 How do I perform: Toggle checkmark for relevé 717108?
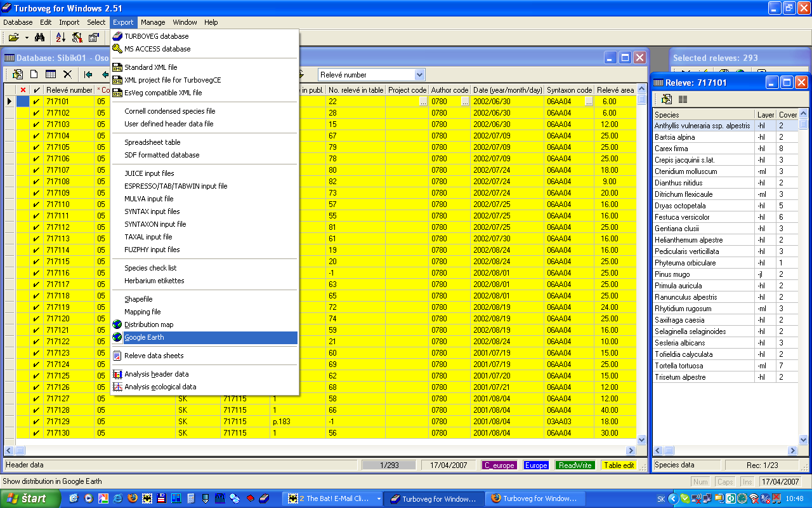click(x=37, y=182)
